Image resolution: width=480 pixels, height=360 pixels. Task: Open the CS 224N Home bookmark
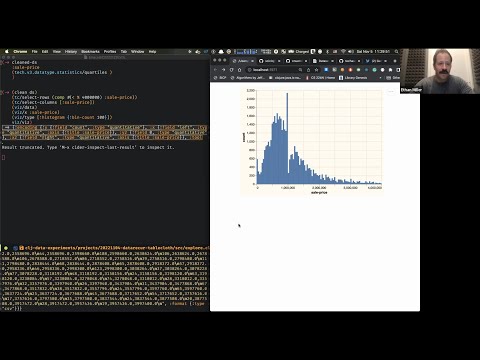320,78
